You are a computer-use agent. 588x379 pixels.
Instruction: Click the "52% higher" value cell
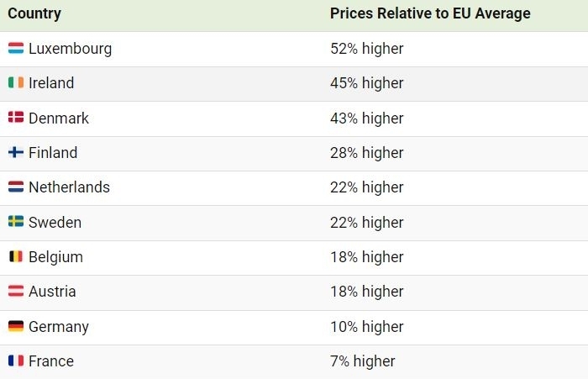point(367,49)
